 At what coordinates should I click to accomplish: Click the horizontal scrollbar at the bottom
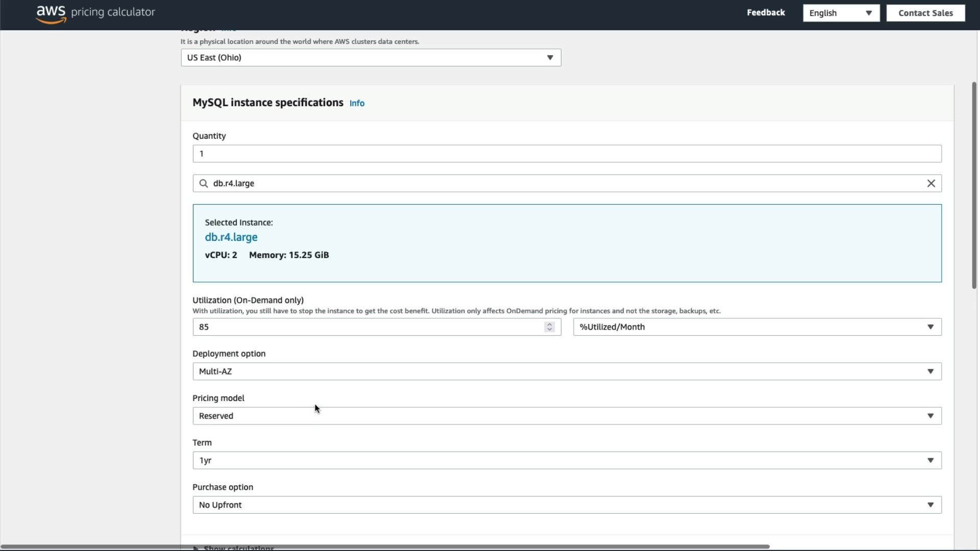coord(385,546)
